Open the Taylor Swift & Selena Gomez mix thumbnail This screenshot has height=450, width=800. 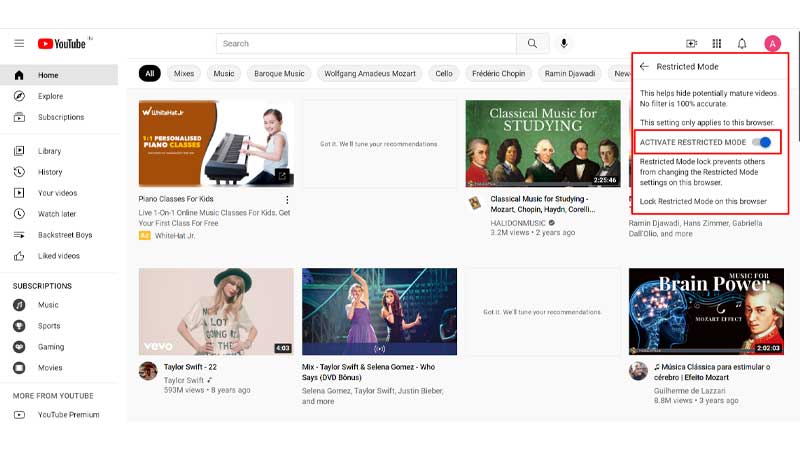(x=379, y=312)
